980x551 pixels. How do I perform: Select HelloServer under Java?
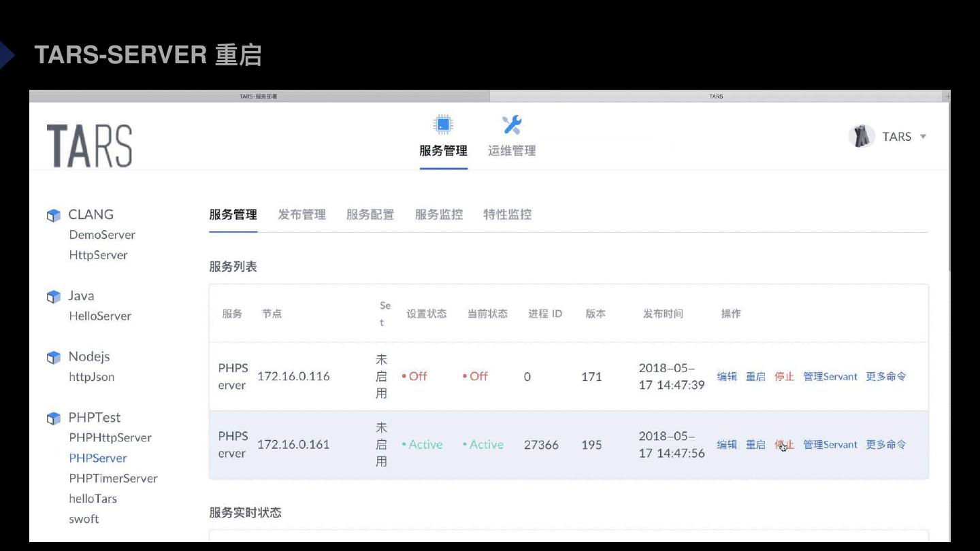(x=100, y=316)
